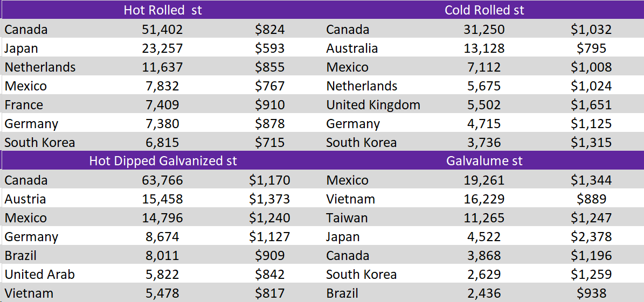Viewport: 644px width, 302px height.
Task: Select Canada cell under Hot Rolled
Action: (x=26, y=30)
